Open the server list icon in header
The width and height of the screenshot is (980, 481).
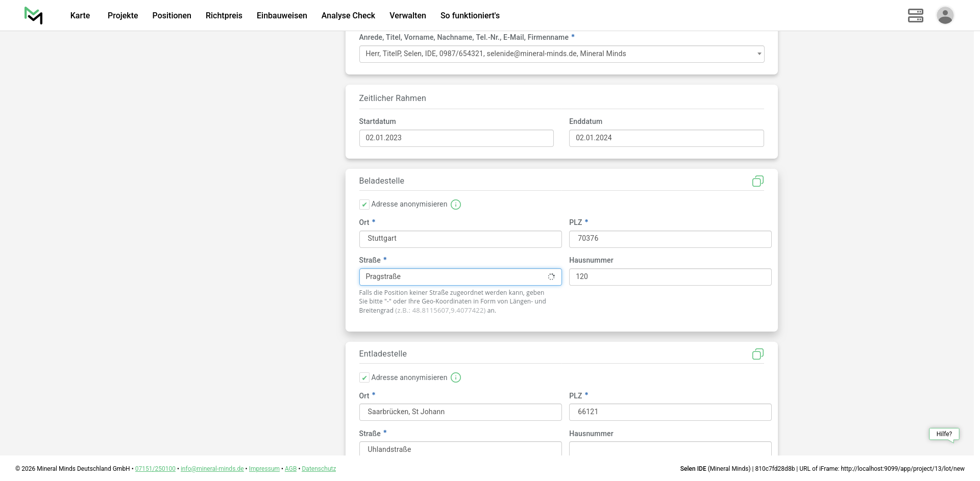(915, 15)
